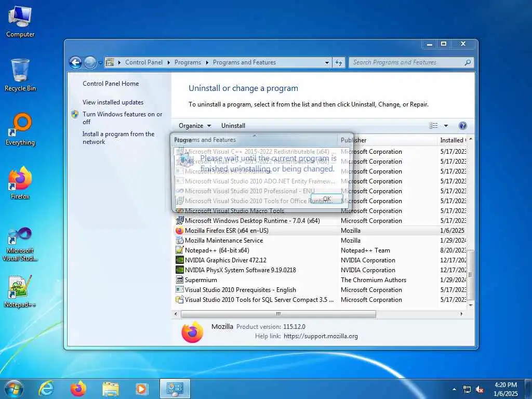The image size is (532, 399).
Task: Click the Mozilla Maintenance Service row icon
Action: click(x=179, y=240)
